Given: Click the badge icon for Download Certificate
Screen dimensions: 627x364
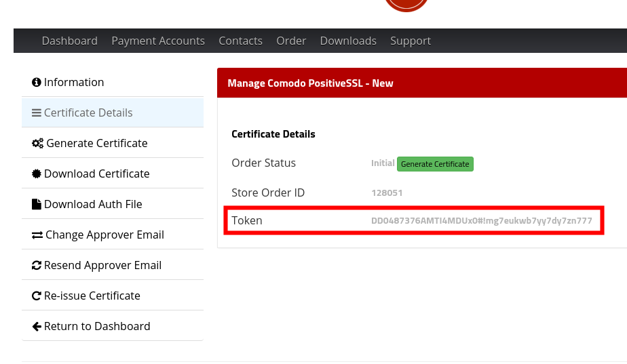Looking at the screenshot, I should click(x=37, y=174).
